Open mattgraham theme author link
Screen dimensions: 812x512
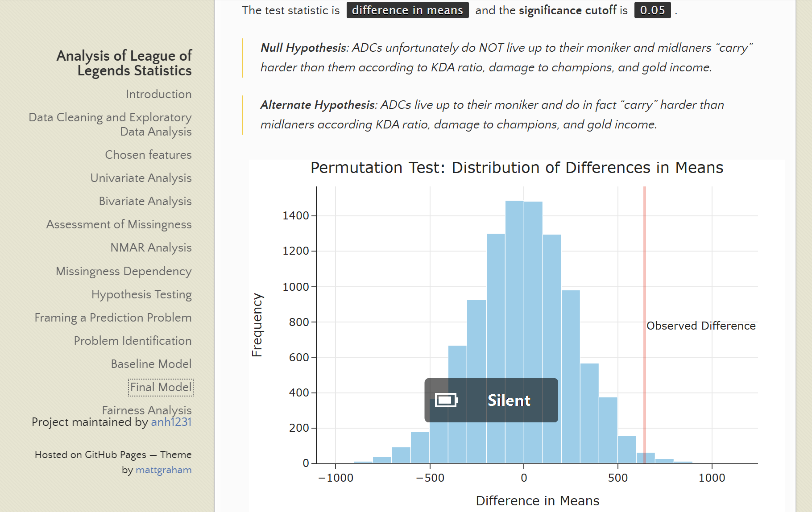[163, 470]
